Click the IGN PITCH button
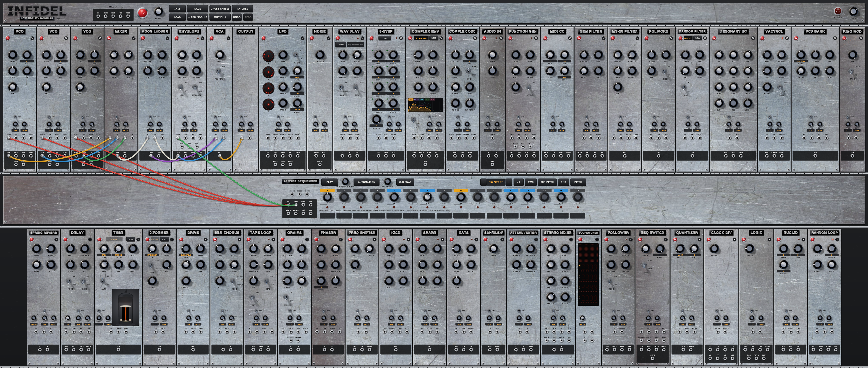This screenshot has height=368, width=868. (547, 182)
